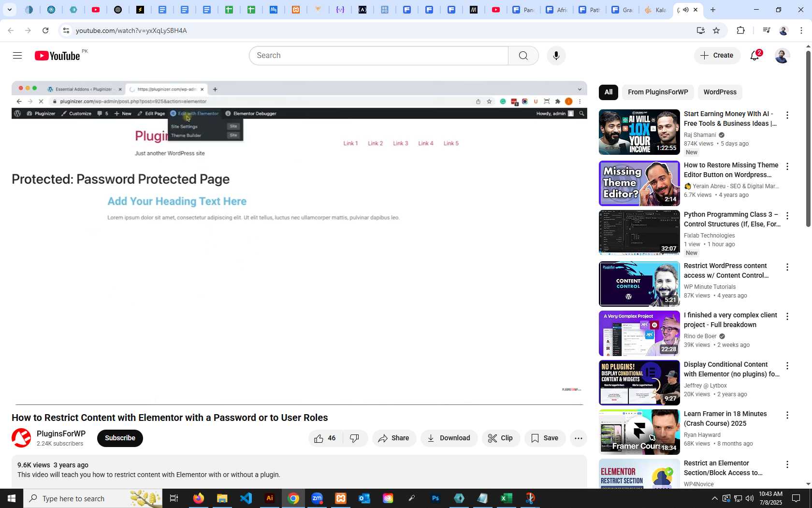Click the Create button
Screen dimensions: 812x508
(x=718, y=56)
